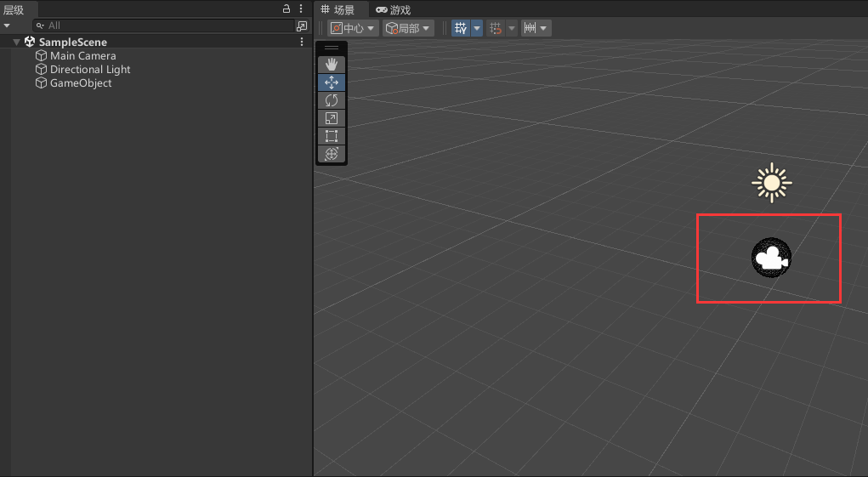Open the increment snapping dropdown
This screenshot has height=477, width=868.
536,28
